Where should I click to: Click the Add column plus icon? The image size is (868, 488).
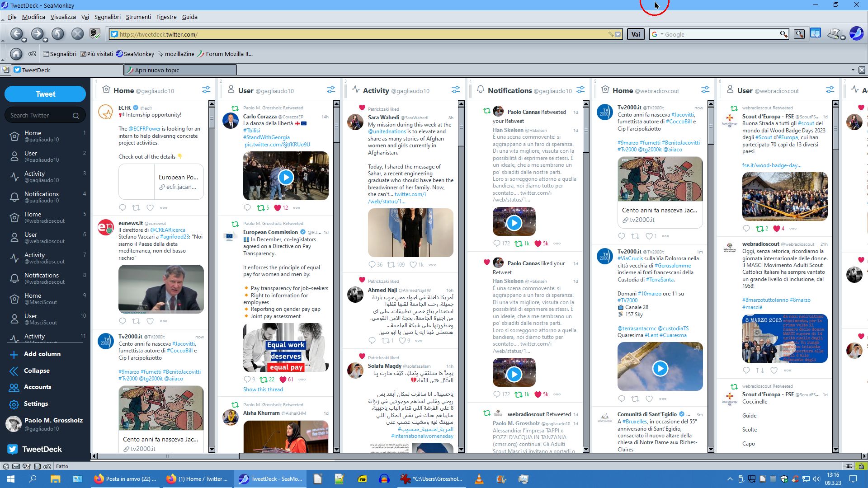coord(14,354)
